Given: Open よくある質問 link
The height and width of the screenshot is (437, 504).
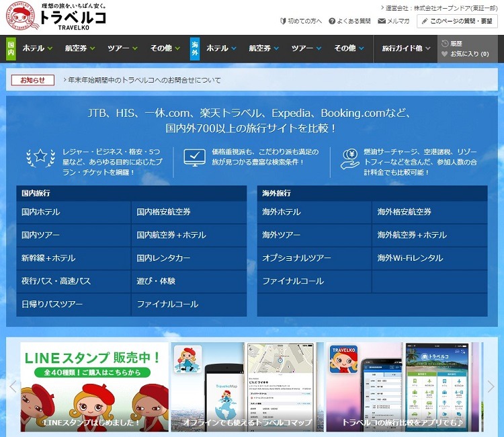Looking at the screenshot, I should (x=353, y=22).
